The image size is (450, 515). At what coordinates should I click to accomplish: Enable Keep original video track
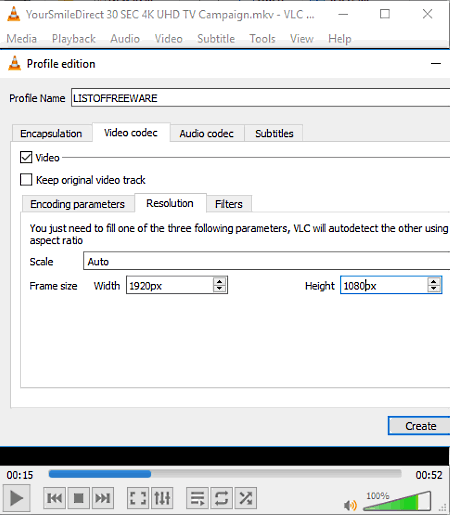(x=26, y=180)
